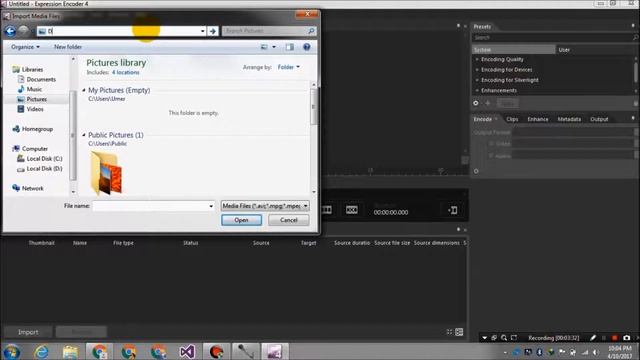Open the view options dropdown arrow
640x360 pixels.
point(274,47)
